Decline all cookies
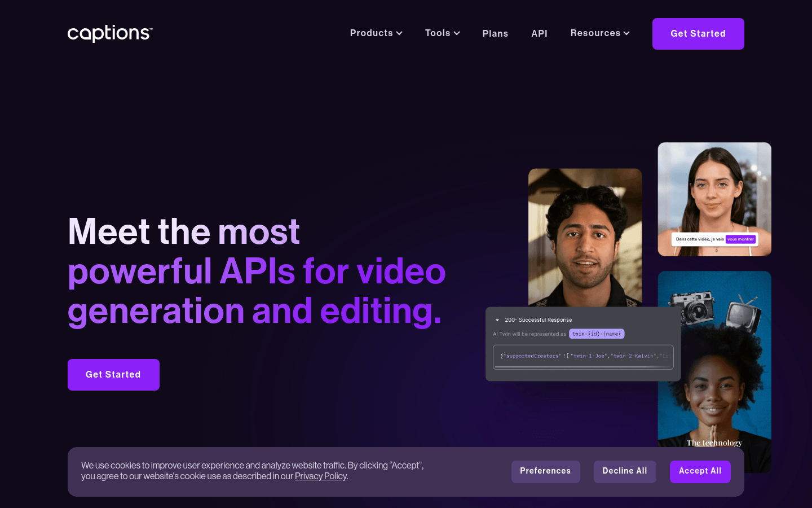The width and height of the screenshot is (812, 508). 625,471
